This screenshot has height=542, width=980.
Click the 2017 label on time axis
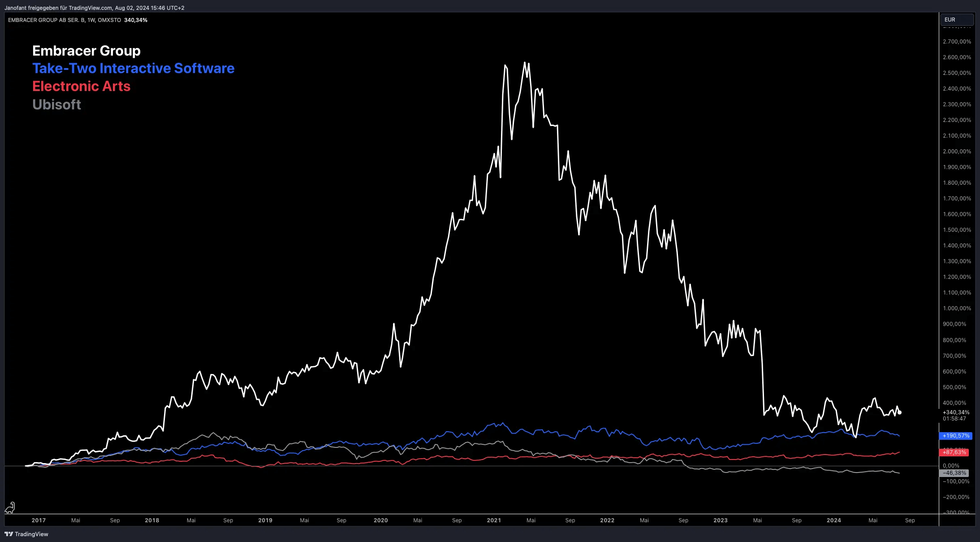click(x=39, y=520)
